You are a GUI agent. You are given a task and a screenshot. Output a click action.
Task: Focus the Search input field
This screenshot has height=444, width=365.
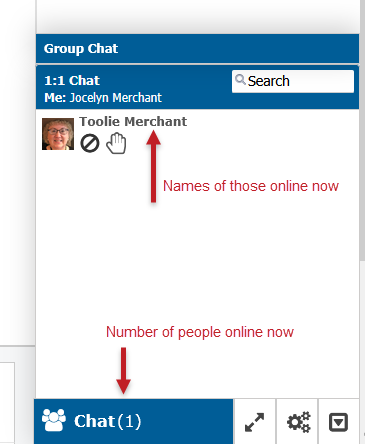(x=293, y=81)
